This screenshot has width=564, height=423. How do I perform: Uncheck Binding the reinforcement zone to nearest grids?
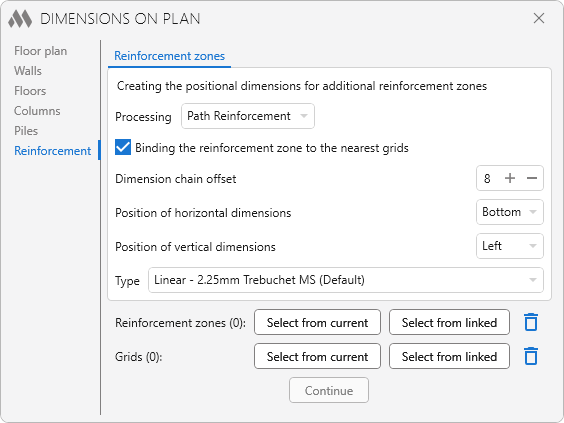[123, 147]
